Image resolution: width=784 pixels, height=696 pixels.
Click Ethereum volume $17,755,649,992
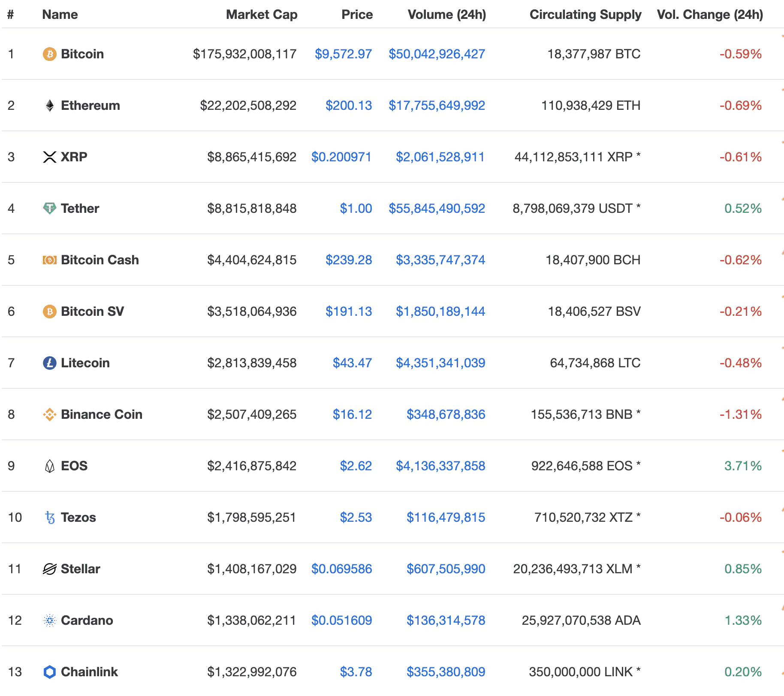[437, 106]
